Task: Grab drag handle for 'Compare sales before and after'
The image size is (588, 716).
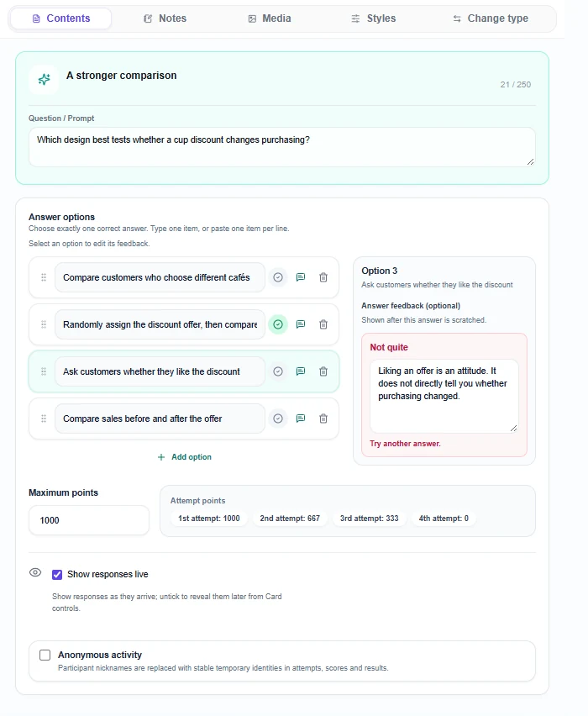Action: click(44, 419)
